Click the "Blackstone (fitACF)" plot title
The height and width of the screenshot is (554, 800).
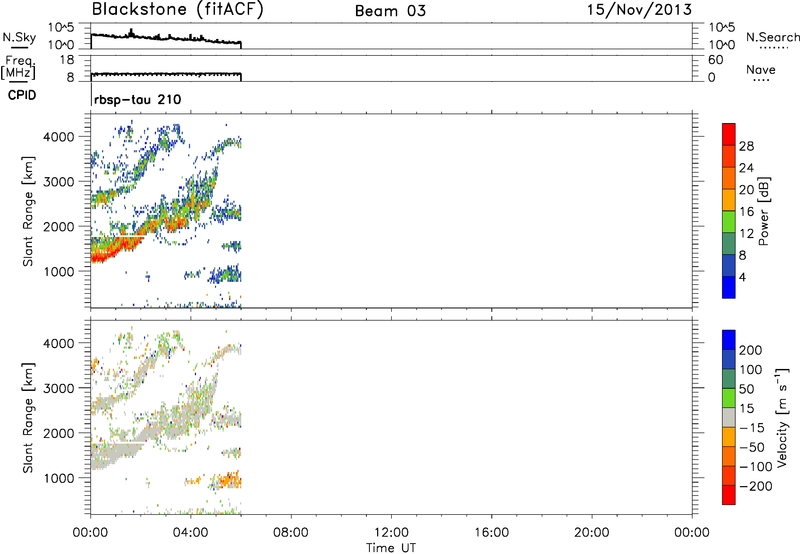pyautogui.click(x=177, y=9)
